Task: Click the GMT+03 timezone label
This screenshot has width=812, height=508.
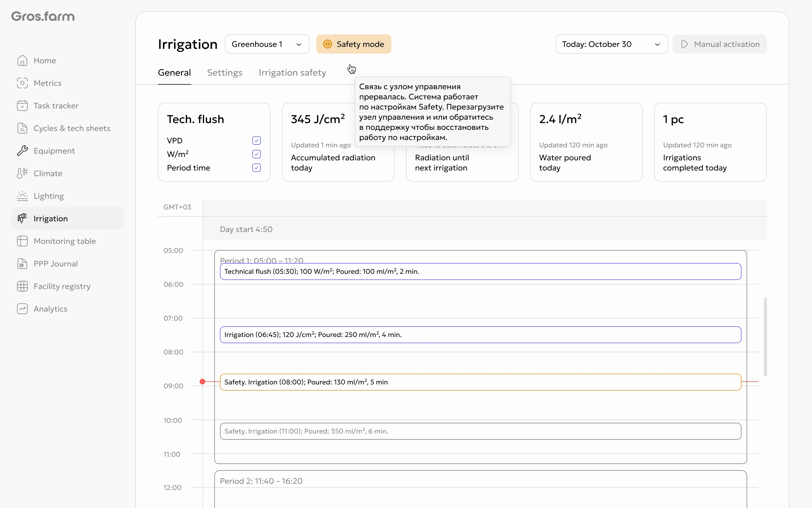Action: (177, 207)
